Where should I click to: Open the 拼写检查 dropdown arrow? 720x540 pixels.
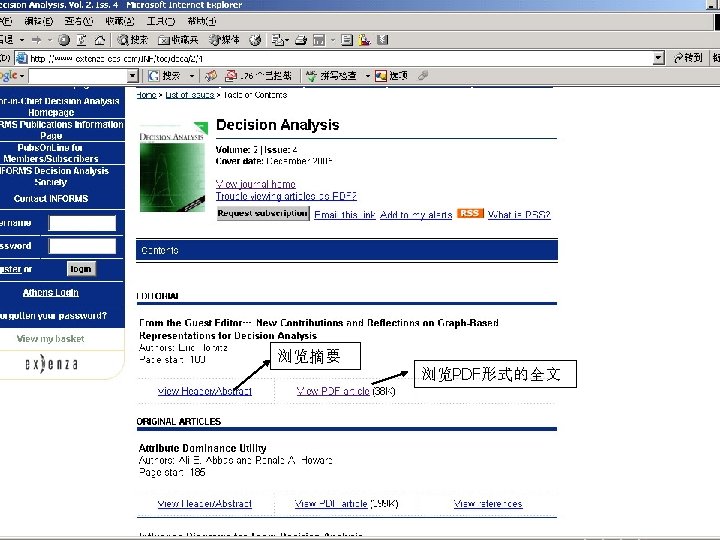point(367,76)
